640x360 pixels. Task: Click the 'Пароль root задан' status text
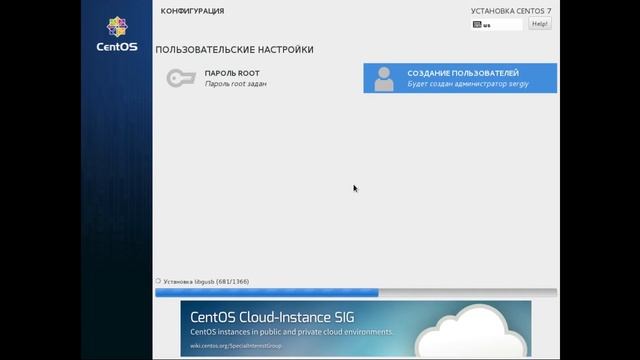(236, 84)
